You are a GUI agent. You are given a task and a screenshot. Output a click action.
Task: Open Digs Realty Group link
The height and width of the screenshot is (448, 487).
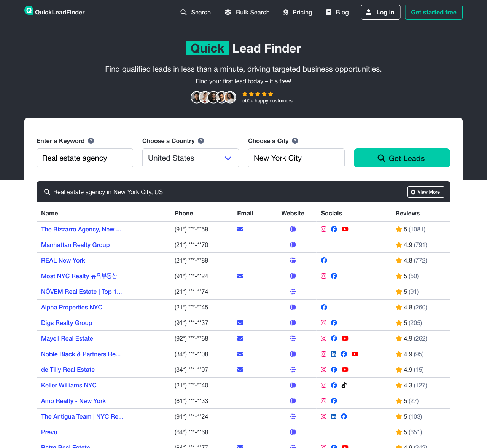click(x=67, y=323)
